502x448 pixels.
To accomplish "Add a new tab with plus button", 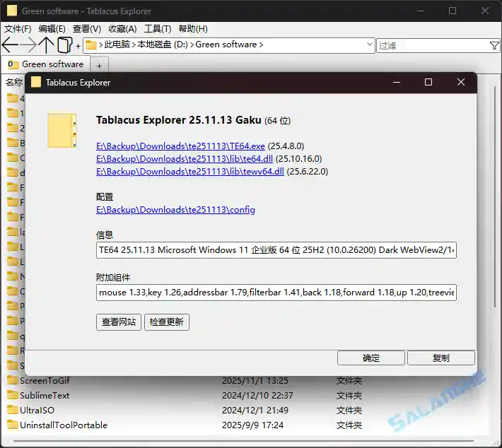I will 99,66.
